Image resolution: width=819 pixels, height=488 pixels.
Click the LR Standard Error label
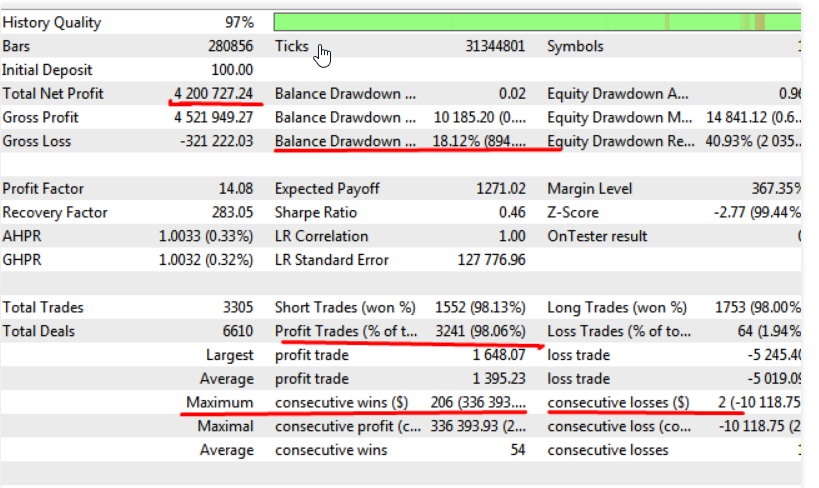click(x=332, y=260)
